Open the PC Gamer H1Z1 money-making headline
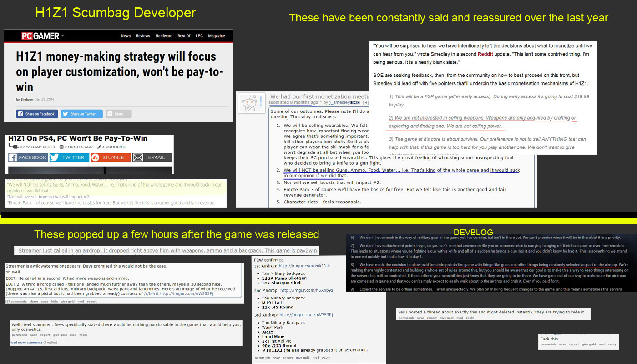This screenshot has width=637, height=364. point(119,71)
